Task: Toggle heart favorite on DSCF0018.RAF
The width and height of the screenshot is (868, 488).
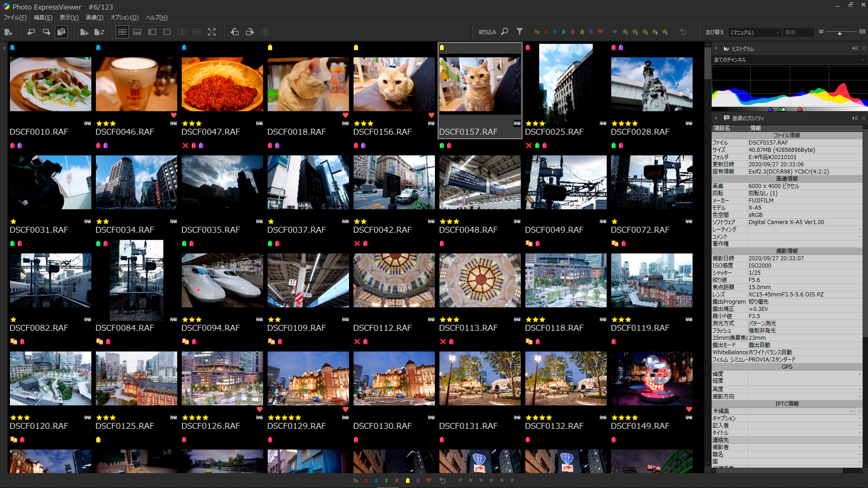Action: tap(345, 115)
